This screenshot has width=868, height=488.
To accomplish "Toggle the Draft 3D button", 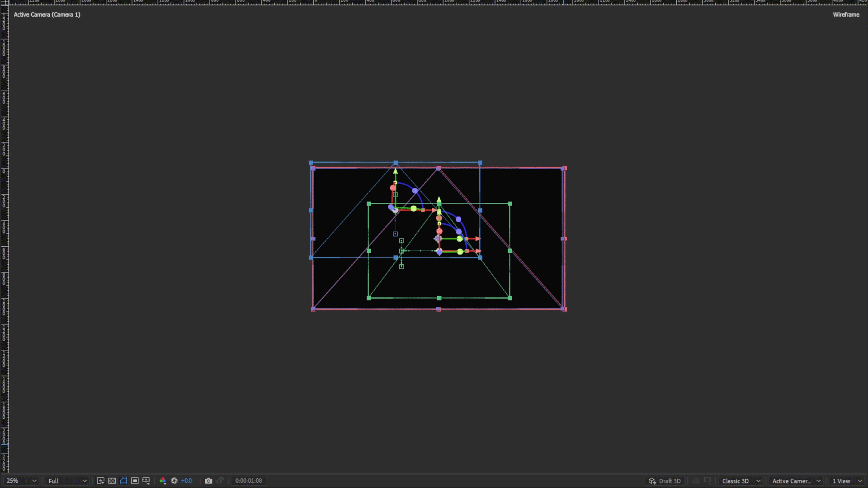I will tap(665, 481).
